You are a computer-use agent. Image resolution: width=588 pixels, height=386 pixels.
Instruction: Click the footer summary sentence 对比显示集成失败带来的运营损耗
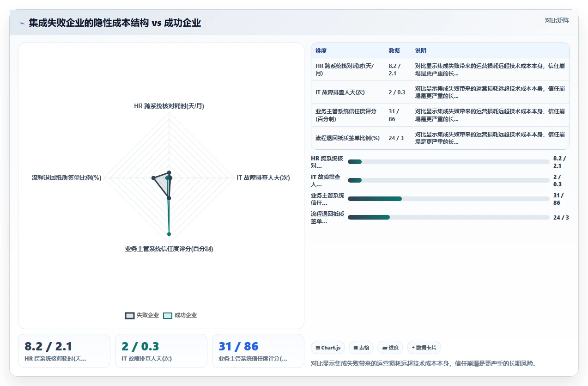[424, 363]
